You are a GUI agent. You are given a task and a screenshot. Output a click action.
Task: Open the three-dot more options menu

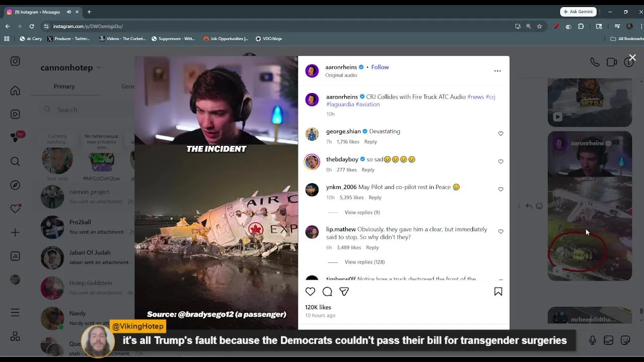(498, 71)
